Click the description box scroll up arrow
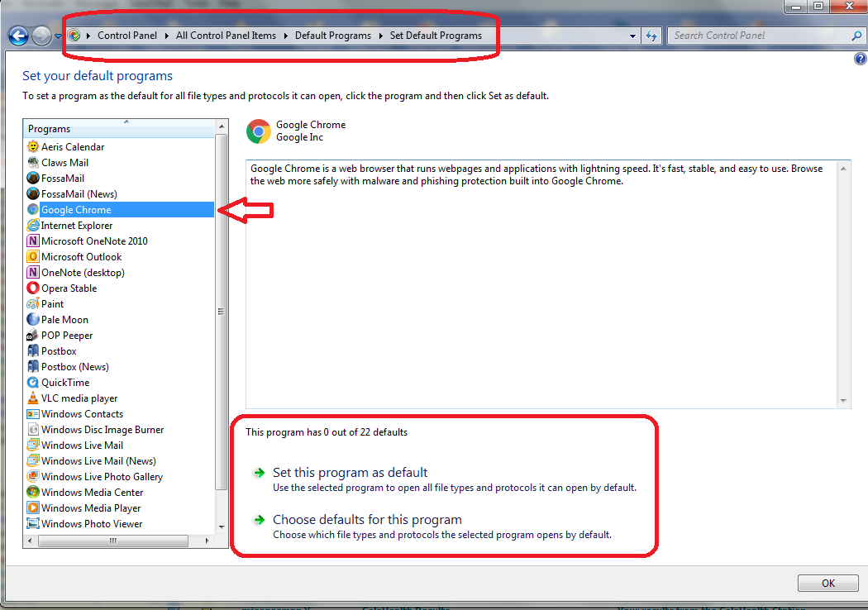The image size is (868, 610). [x=843, y=169]
